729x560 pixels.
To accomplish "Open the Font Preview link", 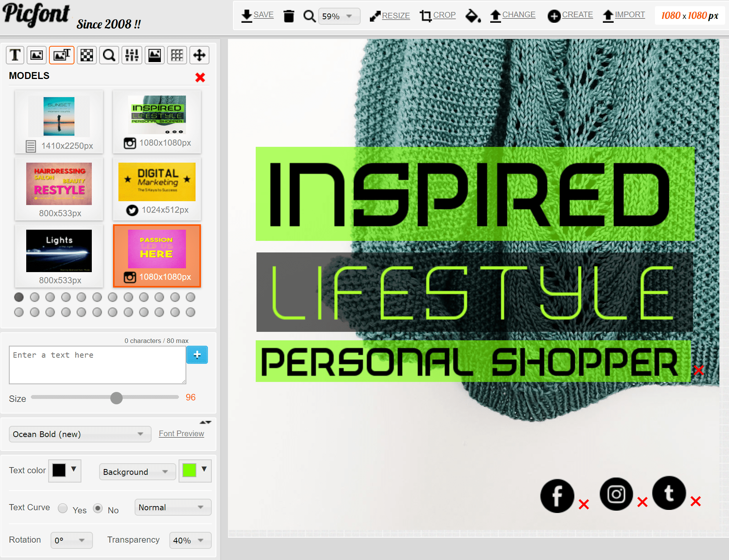I will [x=181, y=434].
